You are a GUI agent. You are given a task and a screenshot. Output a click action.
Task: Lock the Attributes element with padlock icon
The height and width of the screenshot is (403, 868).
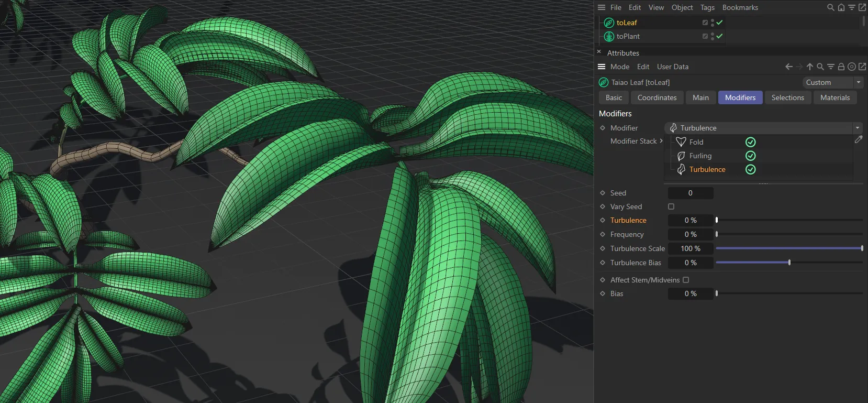point(841,67)
